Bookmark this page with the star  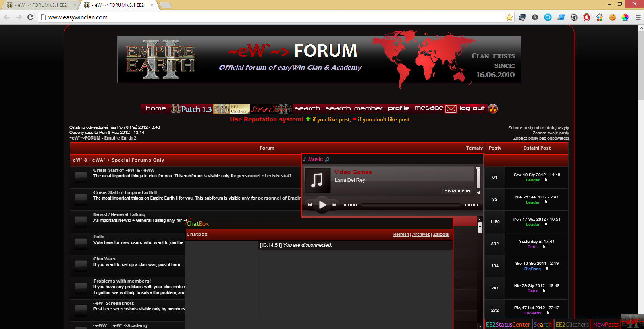point(509,17)
